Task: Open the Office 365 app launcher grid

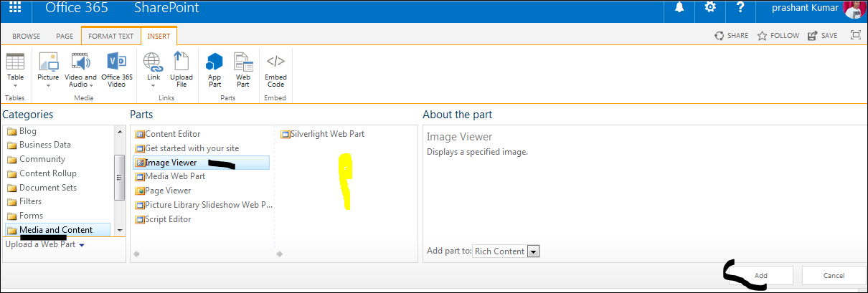Action: (15, 9)
